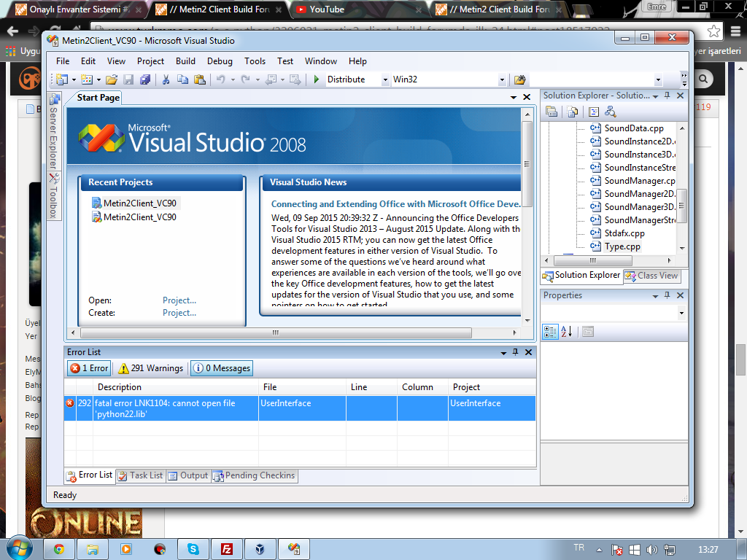Open the Connecting and Extending Office news link
747x560 pixels.
395,204
